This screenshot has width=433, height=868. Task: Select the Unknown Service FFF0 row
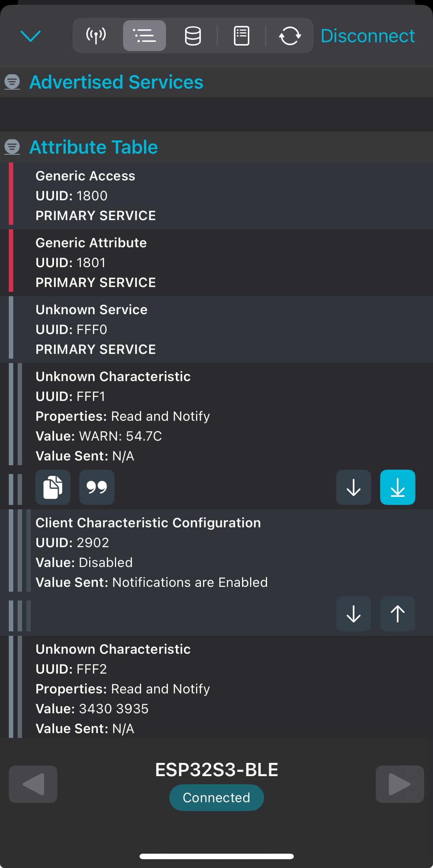pyautogui.click(x=217, y=330)
